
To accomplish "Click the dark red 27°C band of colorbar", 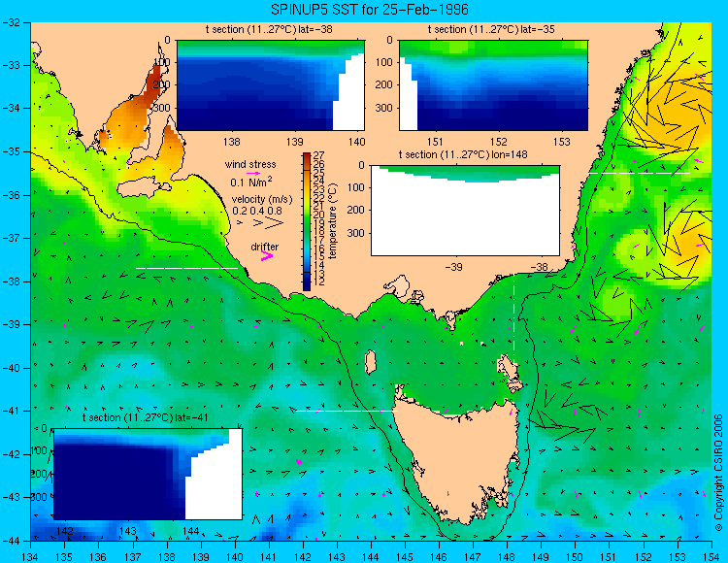I will [x=307, y=157].
